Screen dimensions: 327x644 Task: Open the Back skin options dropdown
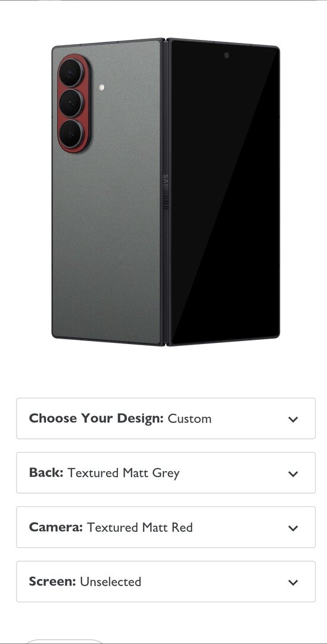coord(166,473)
